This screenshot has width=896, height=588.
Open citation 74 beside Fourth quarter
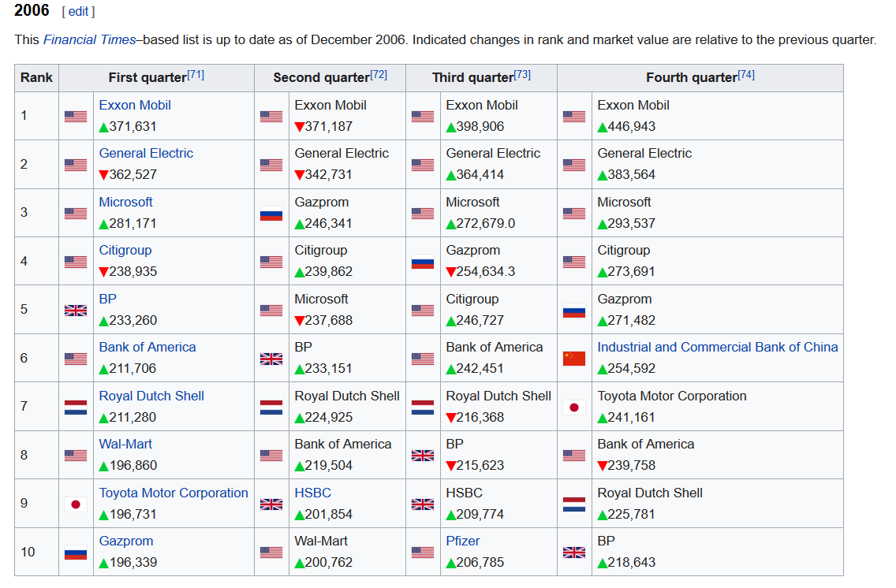tap(745, 75)
